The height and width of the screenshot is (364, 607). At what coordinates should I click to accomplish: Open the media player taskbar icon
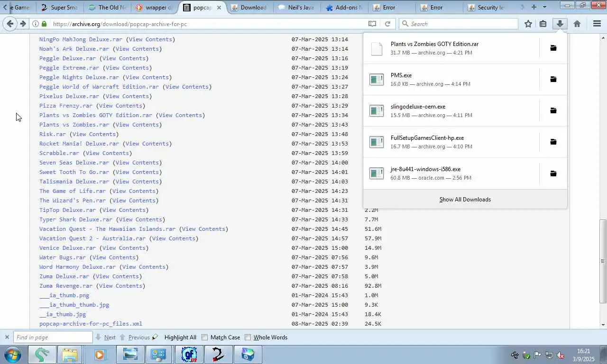coord(100,354)
